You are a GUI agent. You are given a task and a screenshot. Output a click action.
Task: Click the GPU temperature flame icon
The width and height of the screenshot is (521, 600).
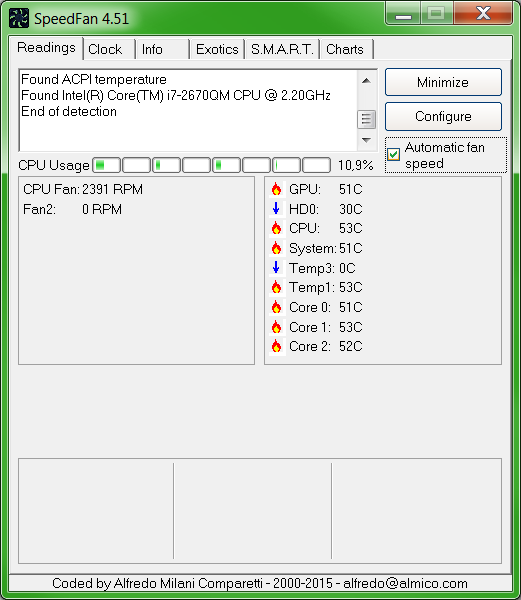point(276,189)
